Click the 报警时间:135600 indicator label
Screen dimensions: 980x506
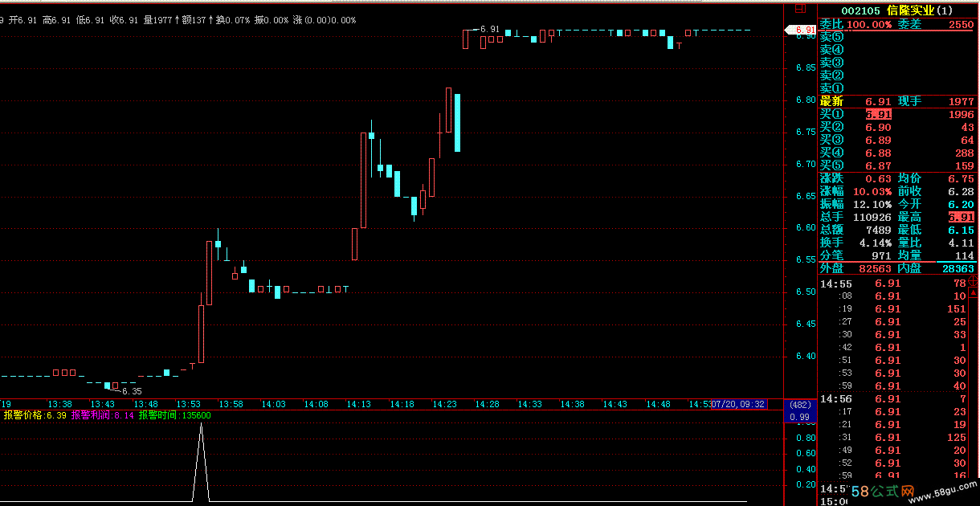[x=175, y=415]
